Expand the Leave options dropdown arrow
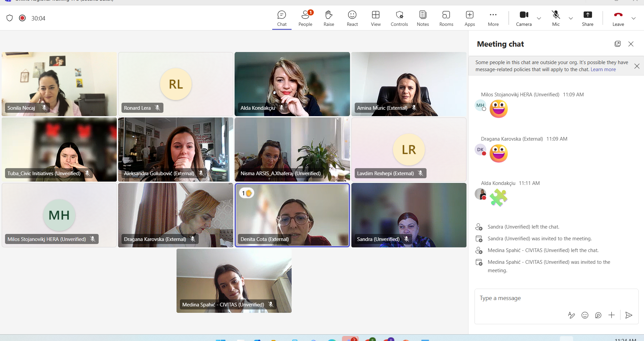The width and height of the screenshot is (644, 341). tap(633, 18)
